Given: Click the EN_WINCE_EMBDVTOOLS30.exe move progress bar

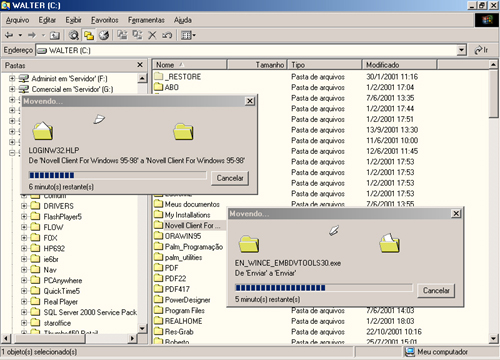Looking at the screenshot, I should click(x=323, y=288).
